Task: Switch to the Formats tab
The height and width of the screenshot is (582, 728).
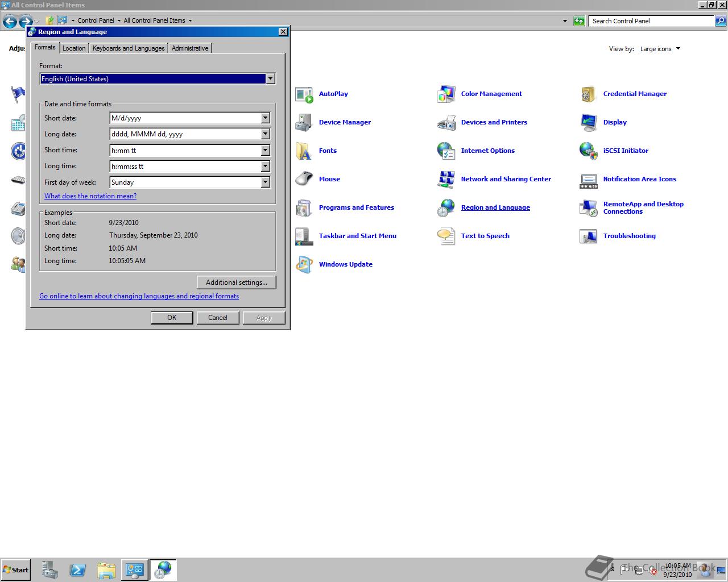Action: [45, 47]
